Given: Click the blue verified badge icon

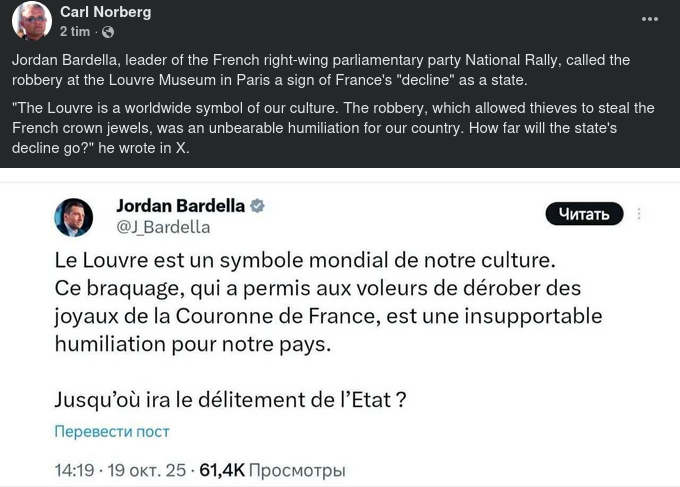Looking at the screenshot, I should (257, 206).
